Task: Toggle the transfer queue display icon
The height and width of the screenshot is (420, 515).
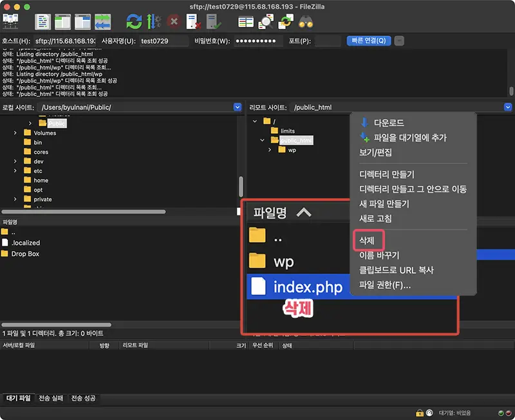Action: pyautogui.click(x=103, y=22)
